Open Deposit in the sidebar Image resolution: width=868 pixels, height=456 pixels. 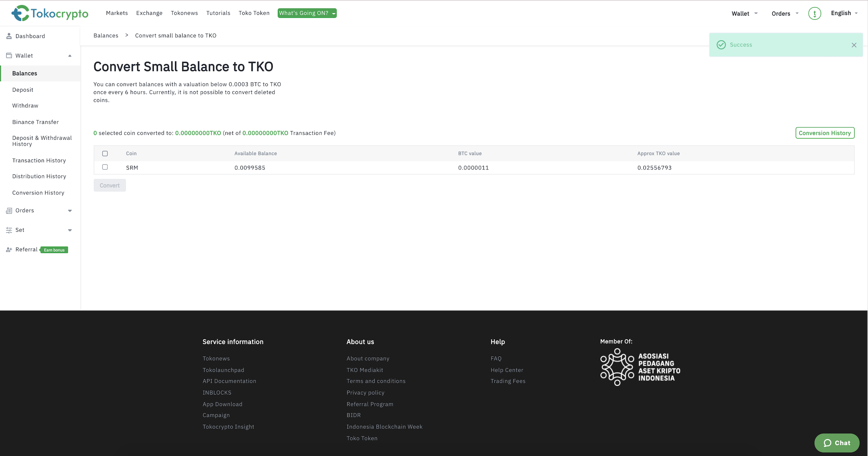[23, 90]
